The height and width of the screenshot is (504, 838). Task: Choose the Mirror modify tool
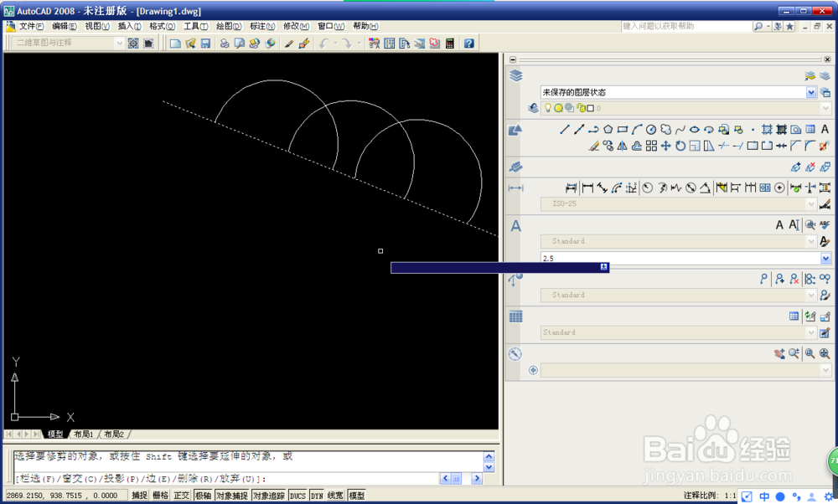click(622, 146)
